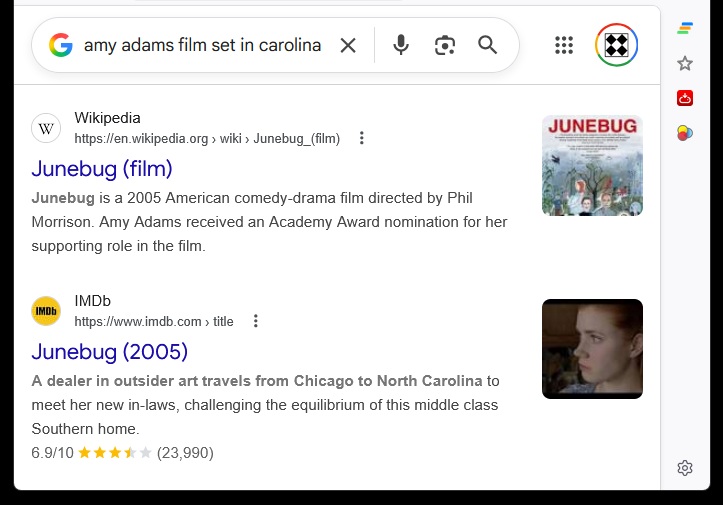Open the Junebug (2005) IMDb link
This screenshot has height=505, width=723.
(110, 351)
